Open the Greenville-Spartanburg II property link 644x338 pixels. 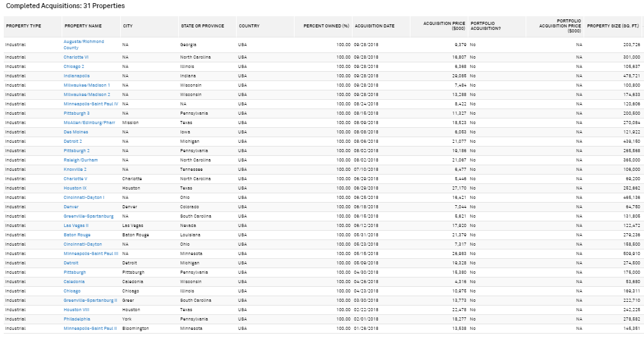tap(90, 300)
